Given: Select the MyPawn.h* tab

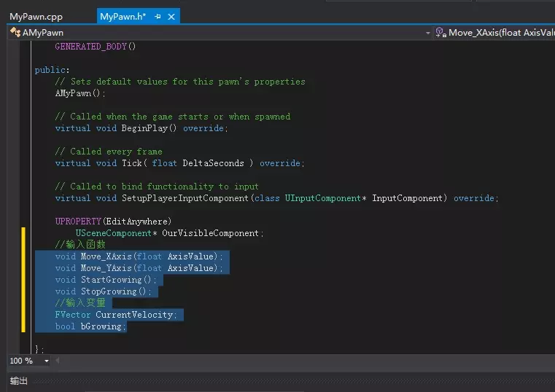Looking at the screenshot, I should [x=123, y=16].
